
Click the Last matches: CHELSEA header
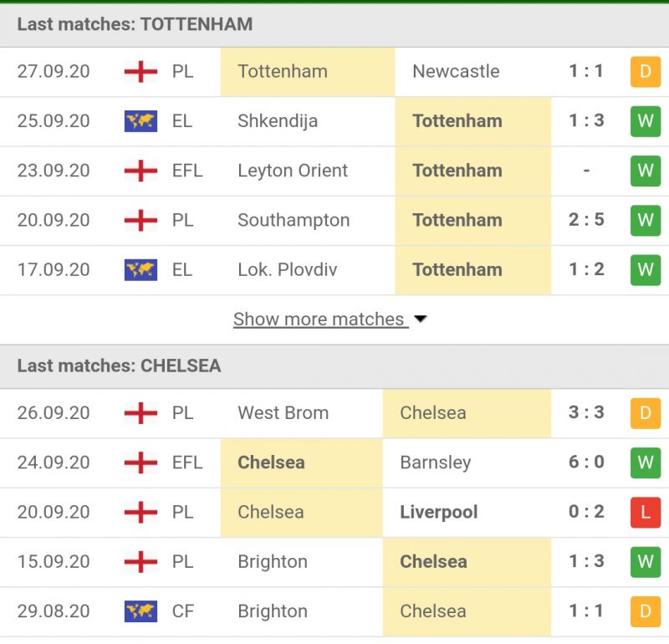click(x=119, y=366)
